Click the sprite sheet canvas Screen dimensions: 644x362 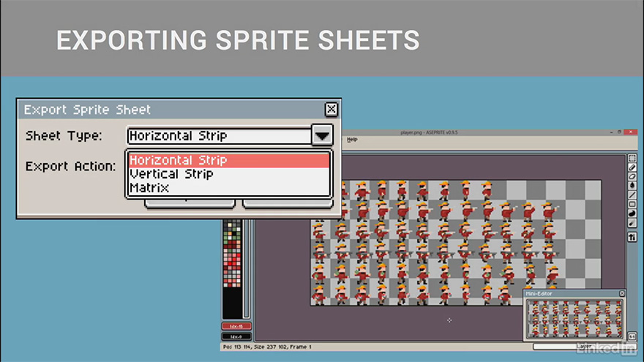[x=456, y=243]
